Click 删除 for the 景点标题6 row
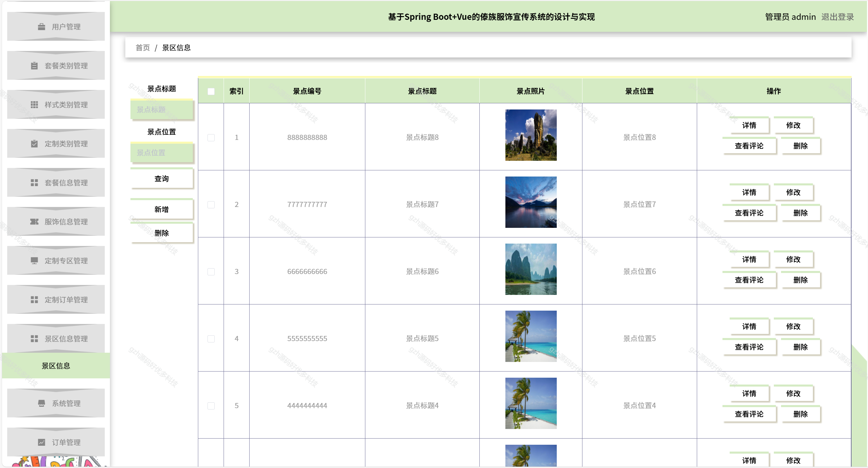The width and height of the screenshot is (868, 468). coord(801,280)
